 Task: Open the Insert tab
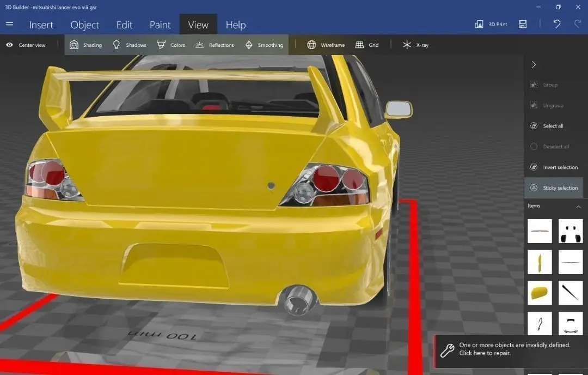41,25
